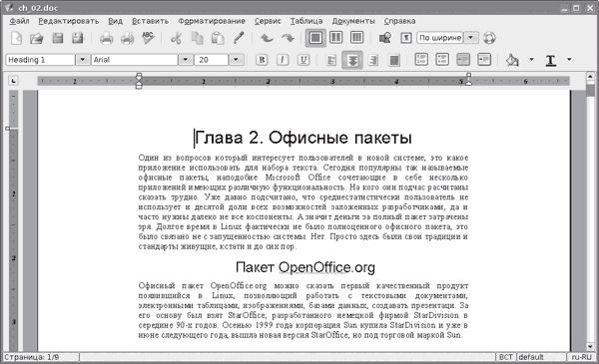Click the BCT insert mode status button

506,357
